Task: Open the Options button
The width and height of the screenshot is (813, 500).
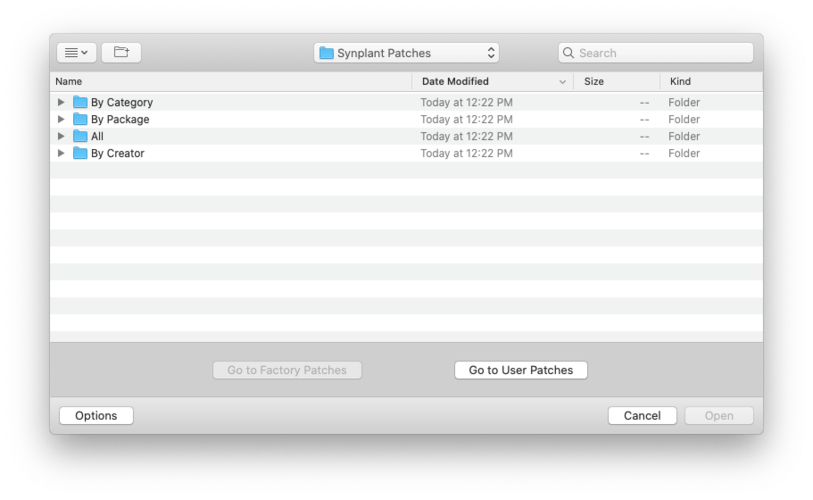Action: (96, 415)
